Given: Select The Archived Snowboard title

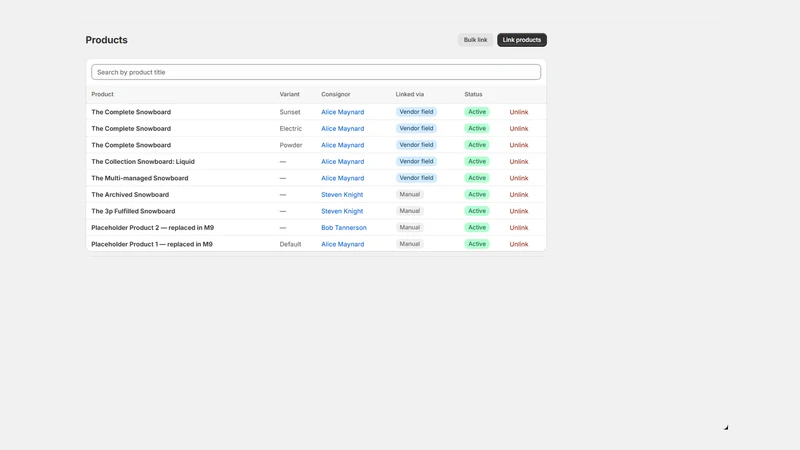Looking at the screenshot, I should (130, 194).
